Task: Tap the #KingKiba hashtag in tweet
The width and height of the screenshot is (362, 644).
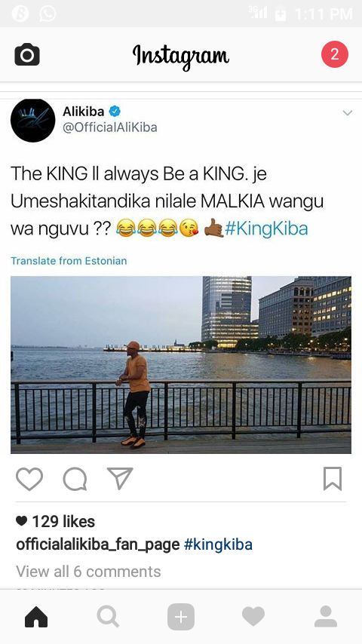Action: pyautogui.click(x=266, y=228)
